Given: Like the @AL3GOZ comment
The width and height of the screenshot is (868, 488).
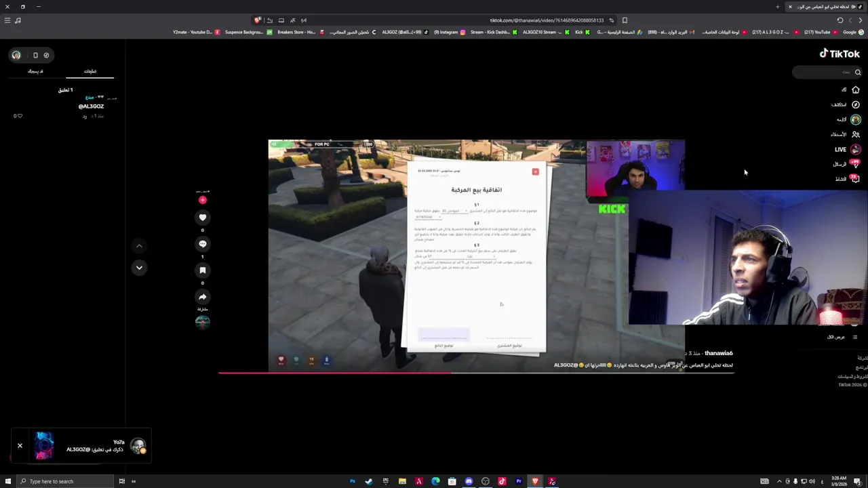Looking at the screenshot, I should (19, 116).
